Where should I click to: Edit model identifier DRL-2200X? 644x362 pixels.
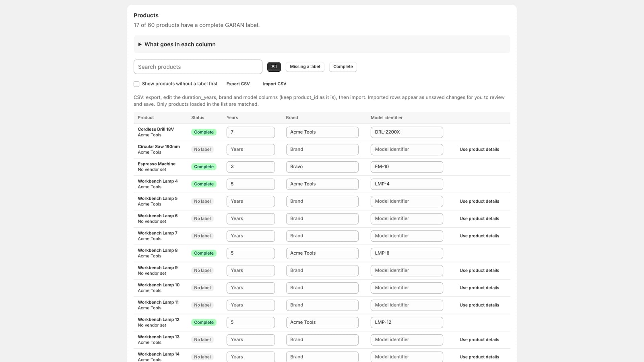pyautogui.click(x=407, y=132)
